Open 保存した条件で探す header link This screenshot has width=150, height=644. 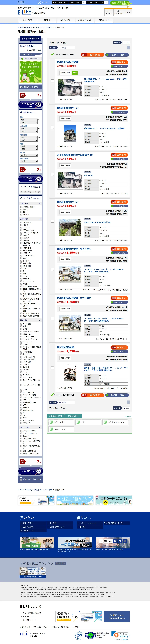95,2
